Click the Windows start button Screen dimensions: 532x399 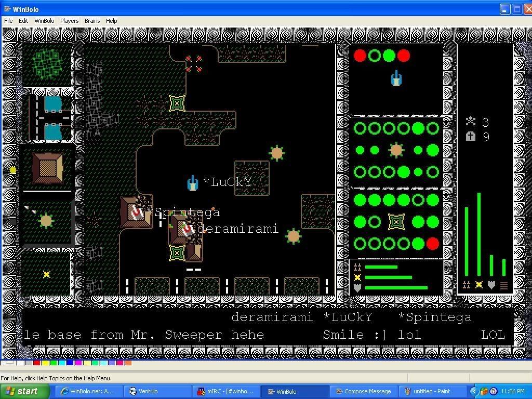25,391
